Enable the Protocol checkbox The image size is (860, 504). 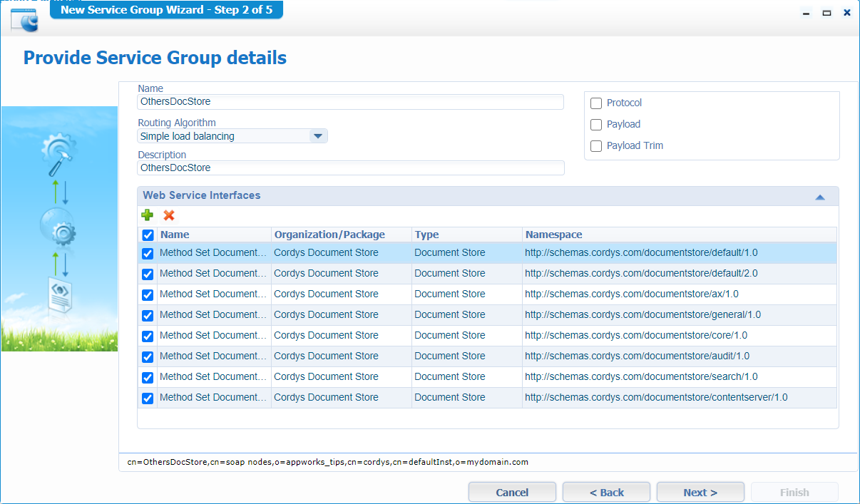click(x=596, y=103)
